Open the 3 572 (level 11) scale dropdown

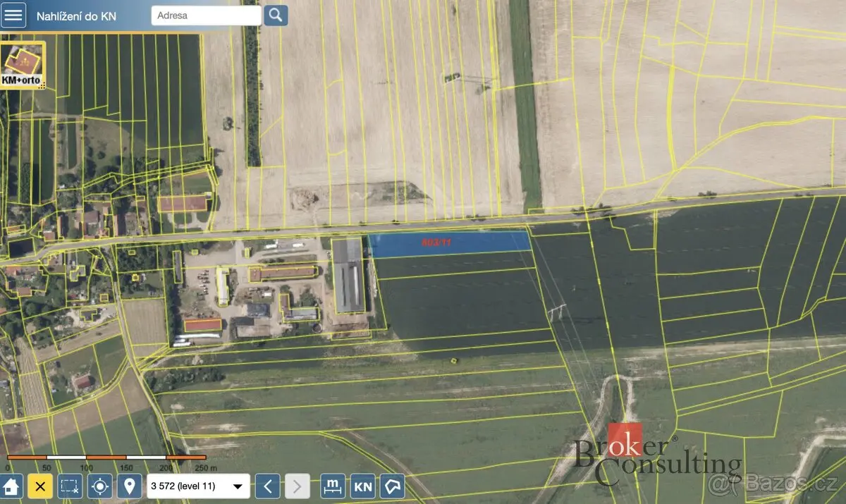(x=198, y=486)
